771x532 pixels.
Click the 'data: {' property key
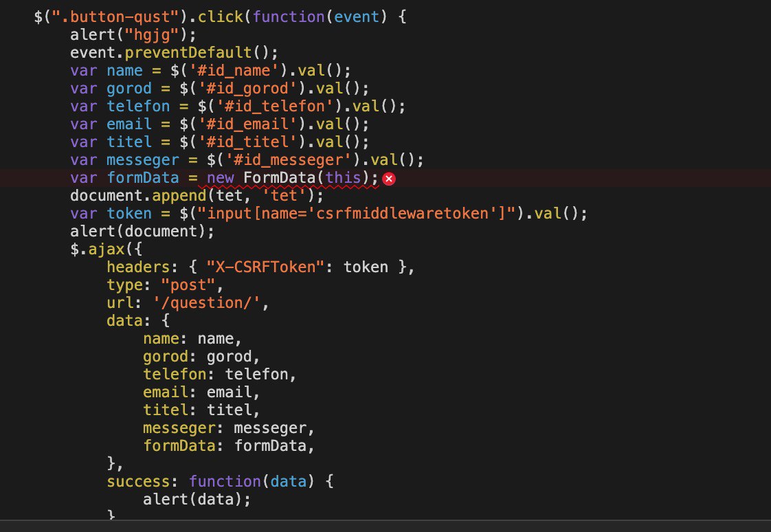pos(124,320)
